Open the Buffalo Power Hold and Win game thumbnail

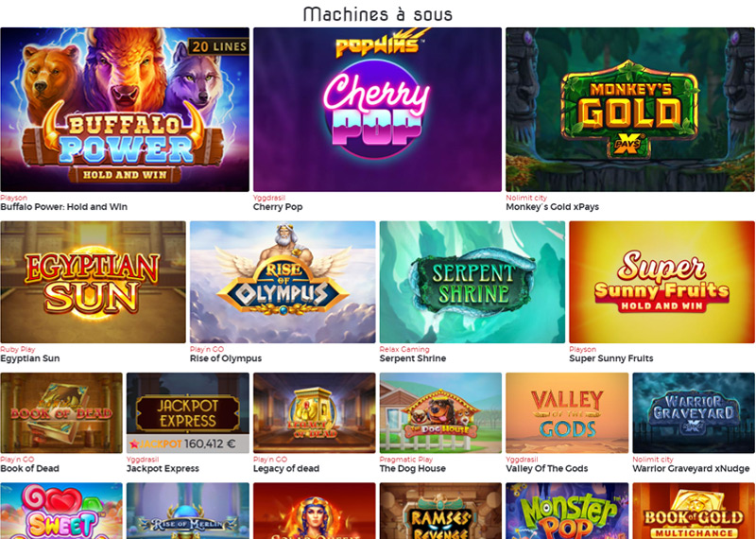click(x=125, y=110)
